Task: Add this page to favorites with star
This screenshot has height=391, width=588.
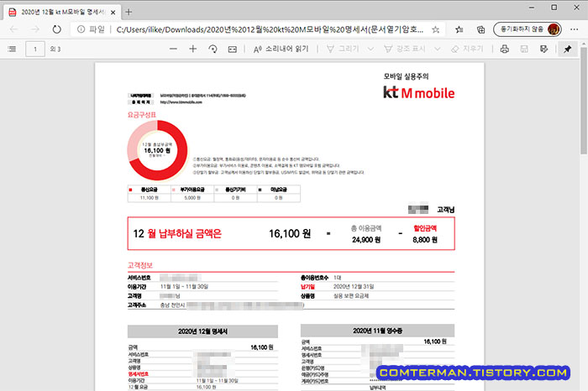Action: [435, 29]
